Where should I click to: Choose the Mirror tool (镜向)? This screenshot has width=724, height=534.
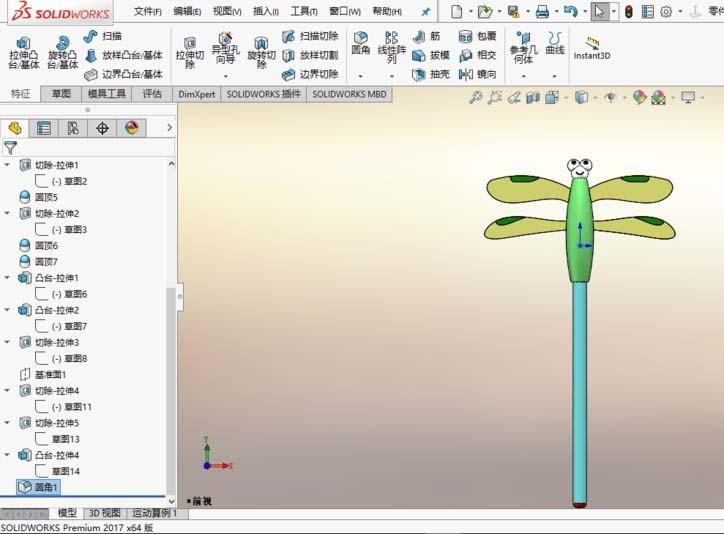[477, 74]
